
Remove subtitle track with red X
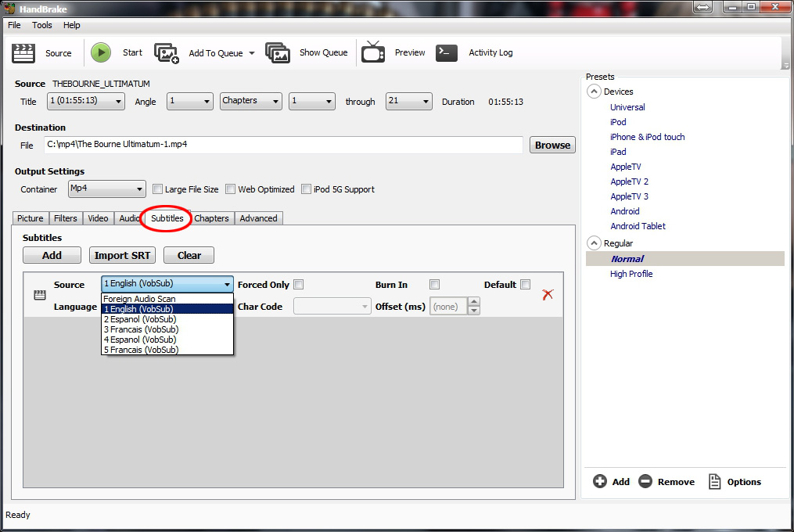(548, 294)
